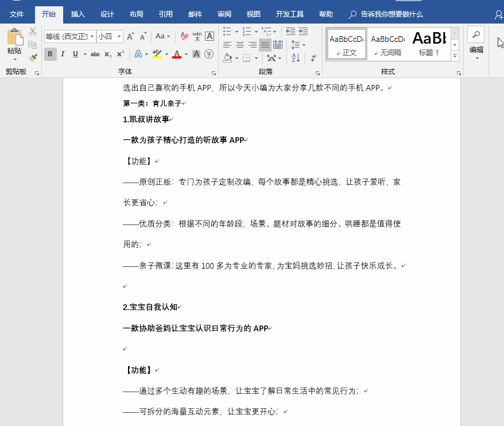Switch to the 插入 ribbon tab
Image resolution: width=504 pixels, height=426 pixels.
coord(78,14)
